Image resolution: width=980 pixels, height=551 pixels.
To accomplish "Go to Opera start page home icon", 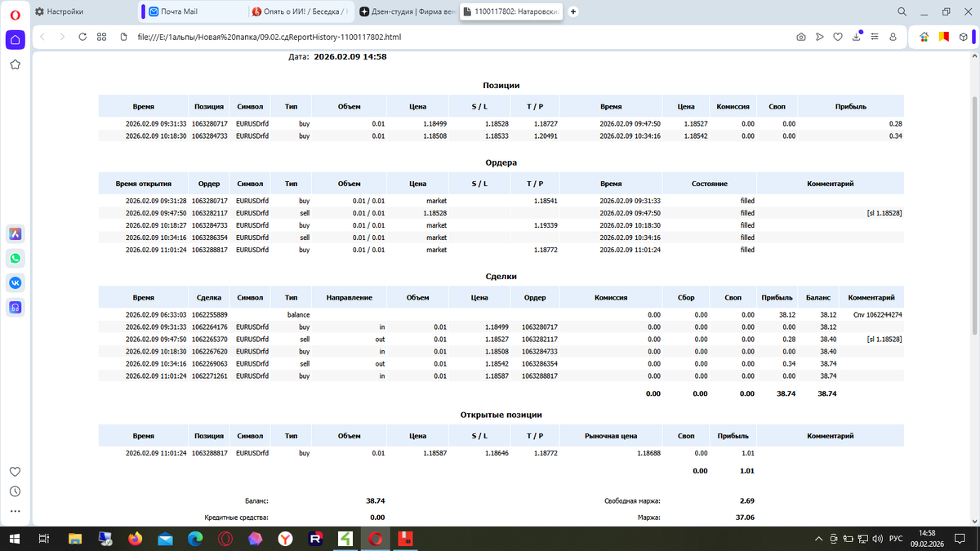I will [x=15, y=39].
